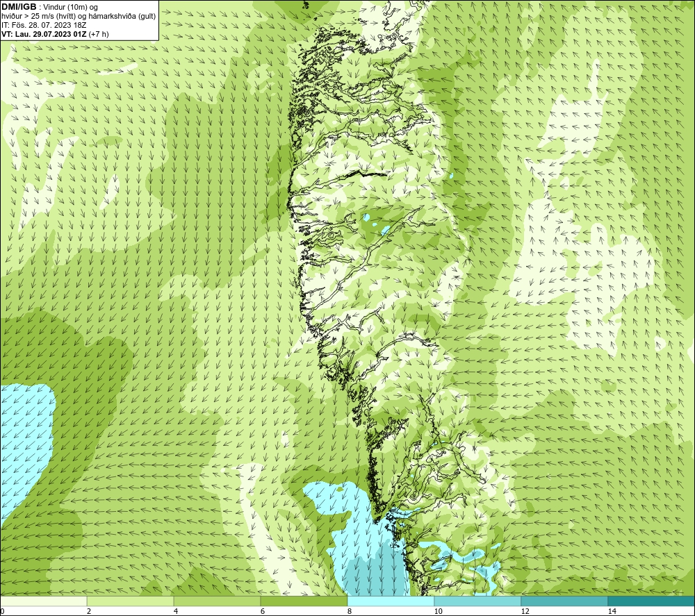Screen dimensions: 695x616
Task: Click the 'DMI/IGB' title text
Action: (x=19, y=7)
